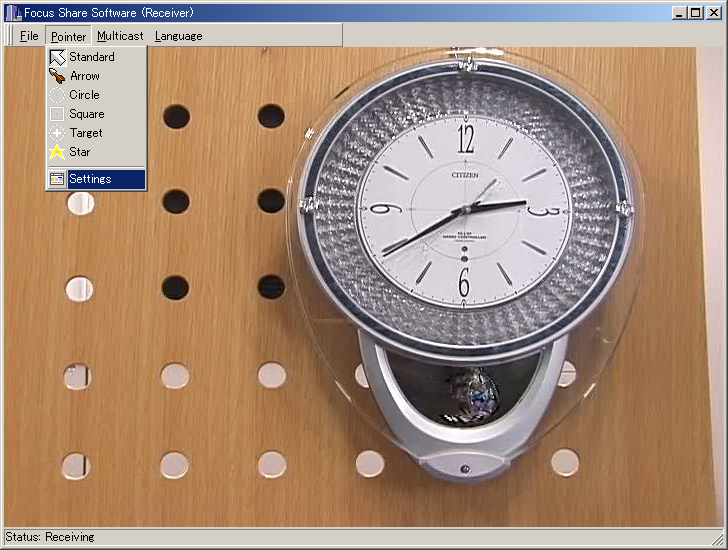Click the Focus Share app icon in title bar
Viewport: 728px width, 550px height.
pos(12,12)
